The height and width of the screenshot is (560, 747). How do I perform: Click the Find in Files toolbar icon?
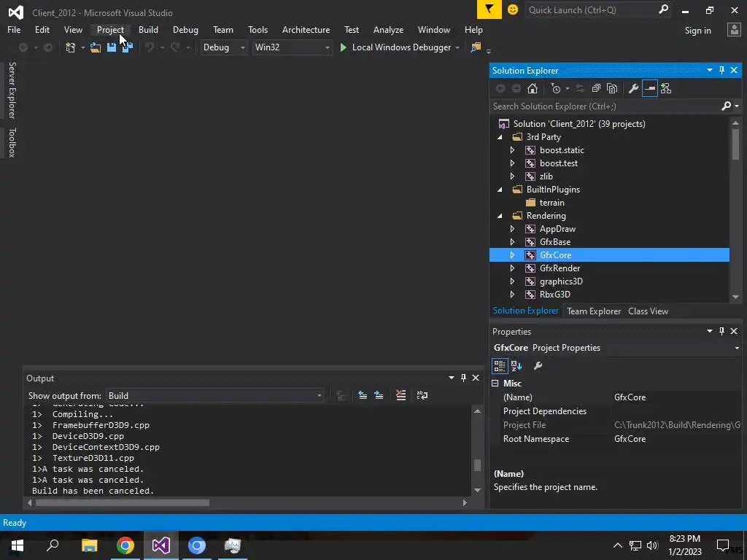pyautogui.click(x=476, y=47)
